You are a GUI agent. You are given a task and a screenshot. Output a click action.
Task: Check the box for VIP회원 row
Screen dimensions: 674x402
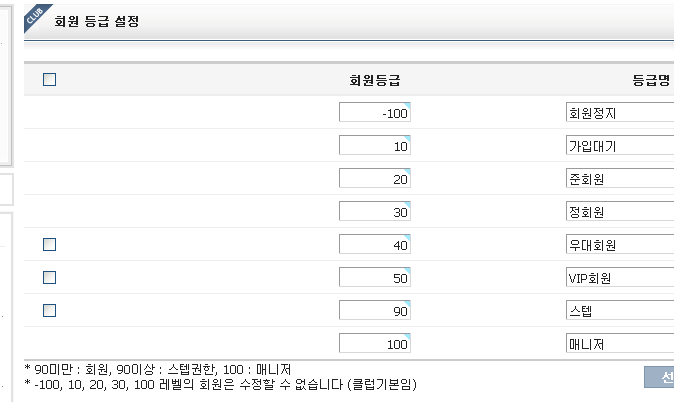tap(49, 278)
